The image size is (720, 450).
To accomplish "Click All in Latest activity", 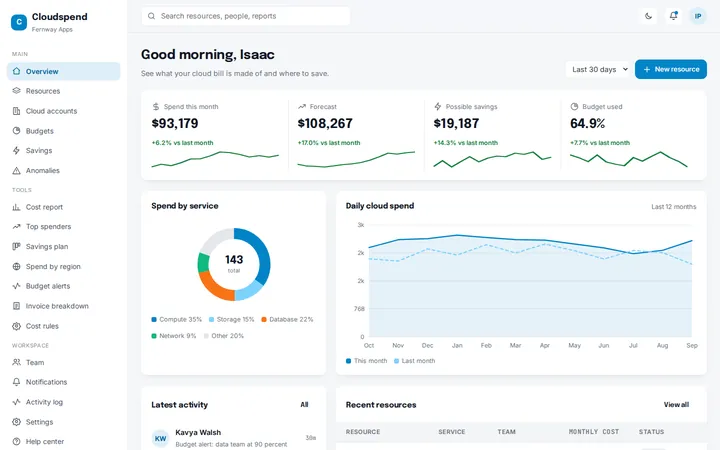I will pos(304,405).
